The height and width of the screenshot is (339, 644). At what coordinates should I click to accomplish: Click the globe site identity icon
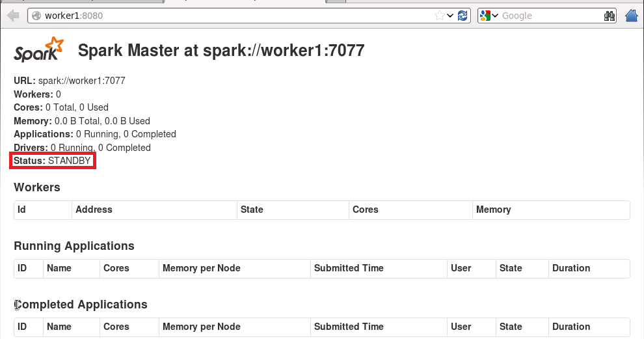(x=36, y=16)
